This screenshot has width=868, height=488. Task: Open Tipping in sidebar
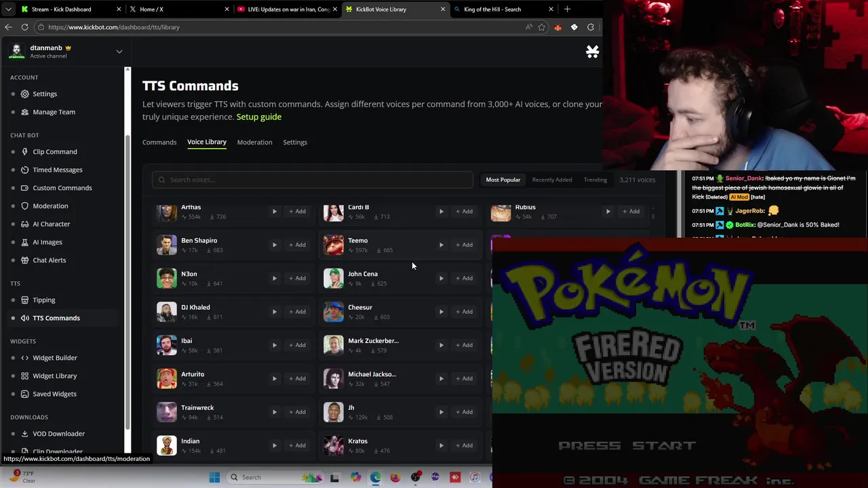pos(44,300)
